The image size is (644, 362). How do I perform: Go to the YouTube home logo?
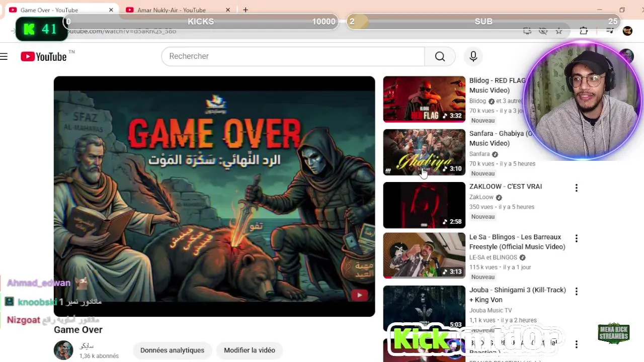pyautogui.click(x=44, y=56)
